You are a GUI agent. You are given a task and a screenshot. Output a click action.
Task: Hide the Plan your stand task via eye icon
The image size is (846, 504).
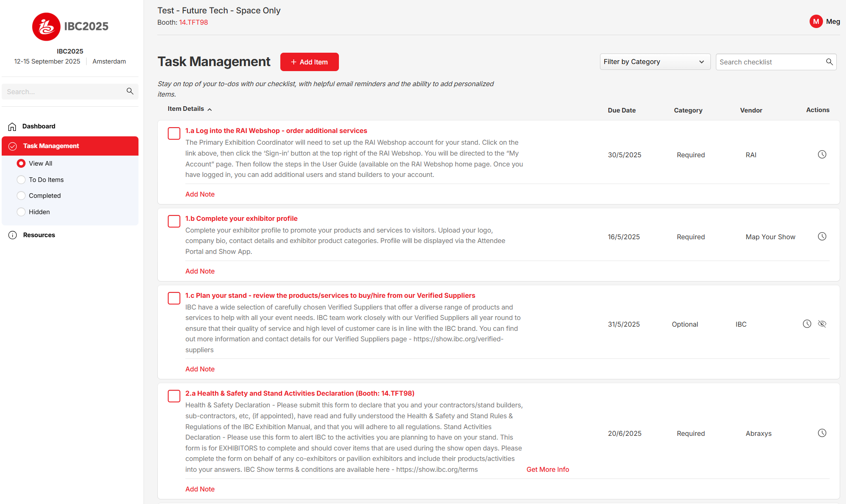pos(822,324)
